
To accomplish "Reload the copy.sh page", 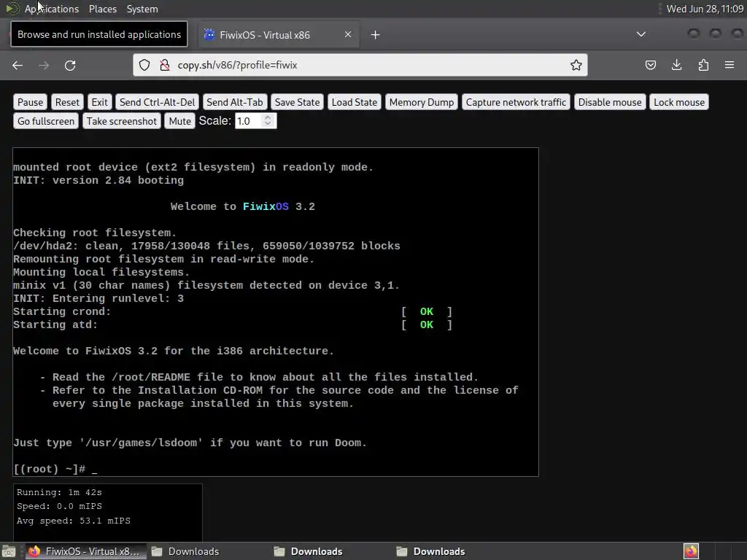I will [x=70, y=65].
